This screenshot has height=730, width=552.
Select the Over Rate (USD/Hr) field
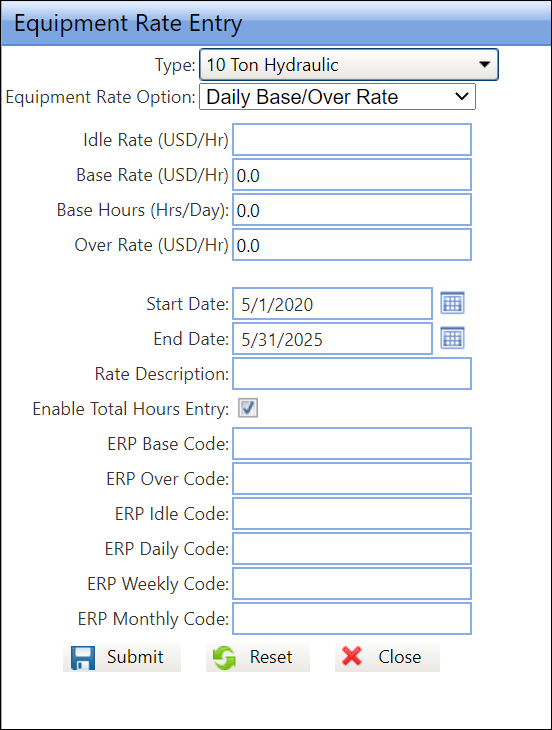(352, 244)
